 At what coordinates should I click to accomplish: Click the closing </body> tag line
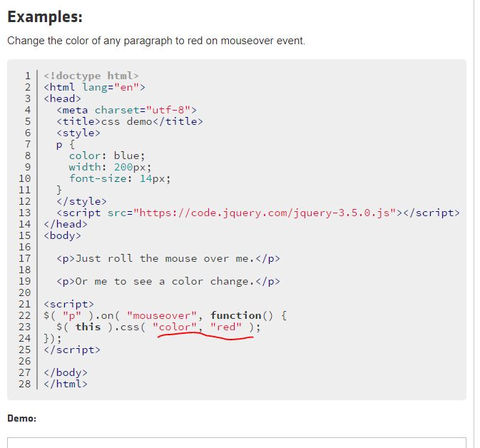pos(66,372)
